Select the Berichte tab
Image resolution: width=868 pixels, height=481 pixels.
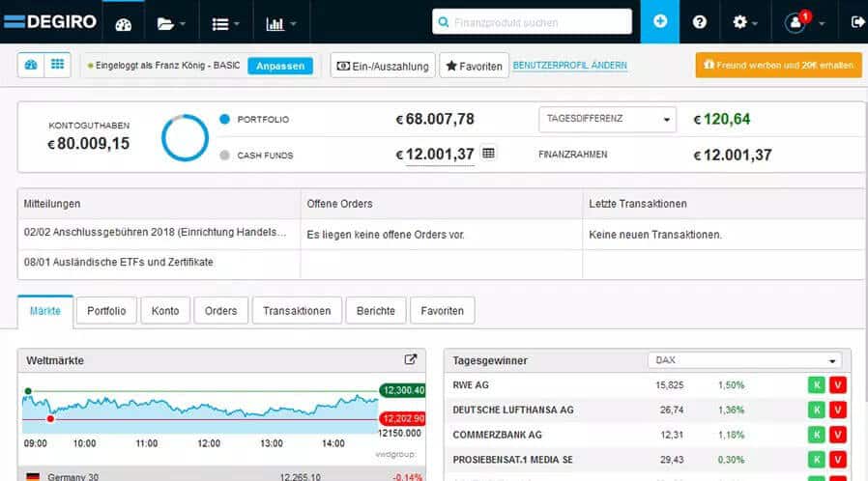click(x=376, y=311)
